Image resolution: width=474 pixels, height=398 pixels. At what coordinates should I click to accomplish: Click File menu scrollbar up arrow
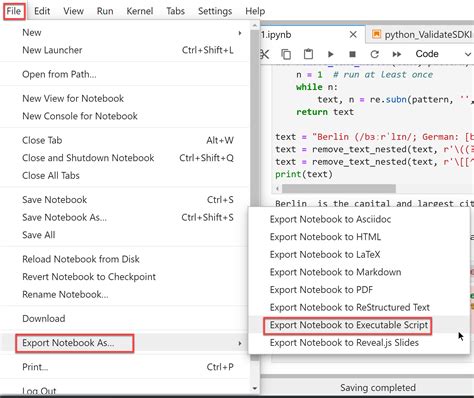(x=255, y=25)
